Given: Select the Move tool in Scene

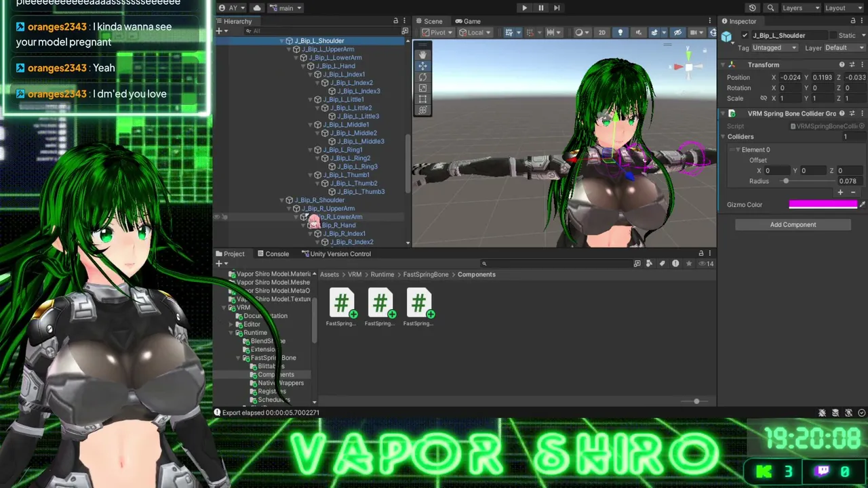Looking at the screenshot, I should click(x=422, y=66).
